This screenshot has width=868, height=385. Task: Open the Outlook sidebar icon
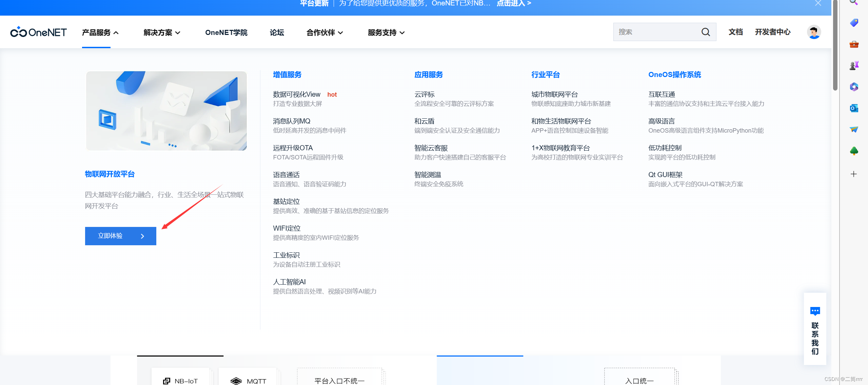pyautogui.click(x=854, y=108)
